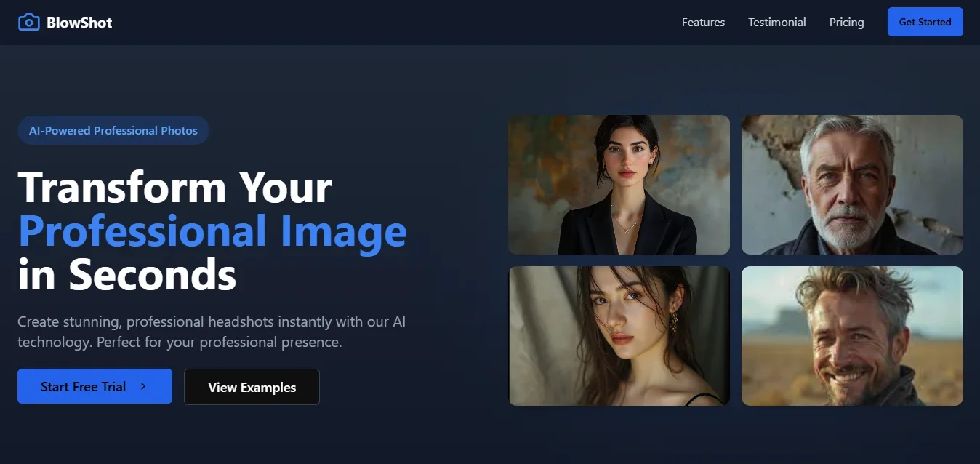980x464 pixels.
Task: Click the 'Transform Your' headline line
Action: tap(174, 187)
